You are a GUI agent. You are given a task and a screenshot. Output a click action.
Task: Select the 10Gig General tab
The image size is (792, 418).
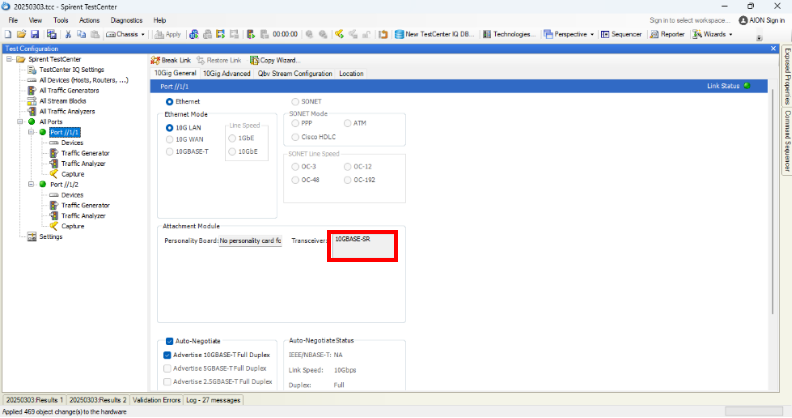tap(175, 73)
